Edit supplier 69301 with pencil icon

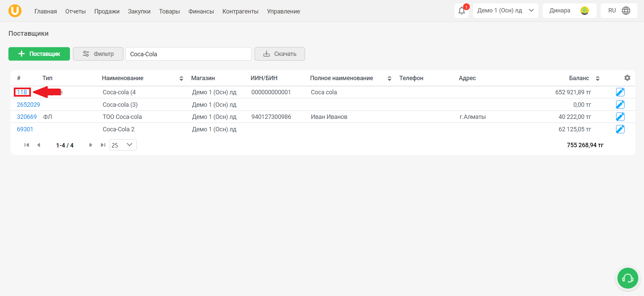coord(620,129)
